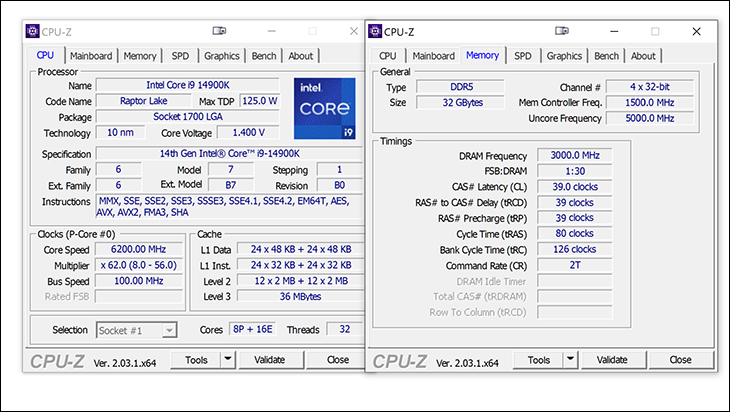Click memory Size value 32 GBytes

click(460, 103)
